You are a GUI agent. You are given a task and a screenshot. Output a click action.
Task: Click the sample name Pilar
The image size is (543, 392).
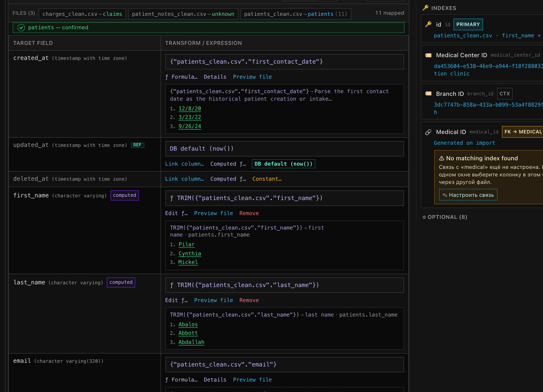tap(187, 244)
